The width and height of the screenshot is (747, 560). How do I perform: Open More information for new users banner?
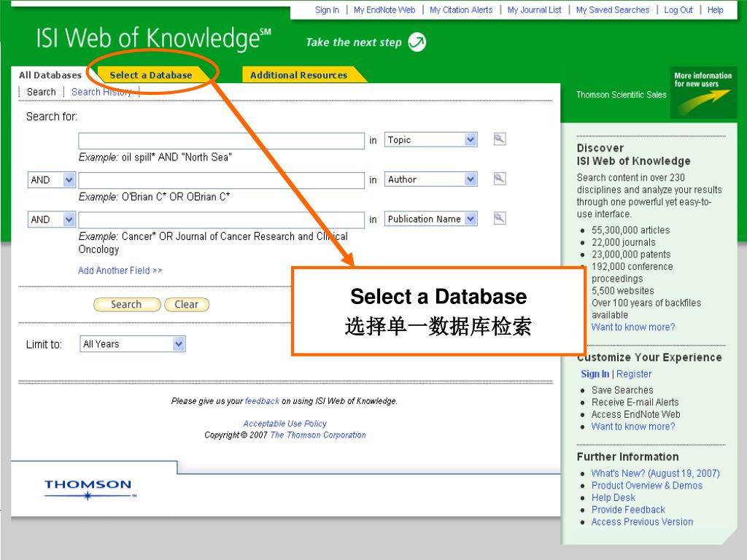pos(703,93)
